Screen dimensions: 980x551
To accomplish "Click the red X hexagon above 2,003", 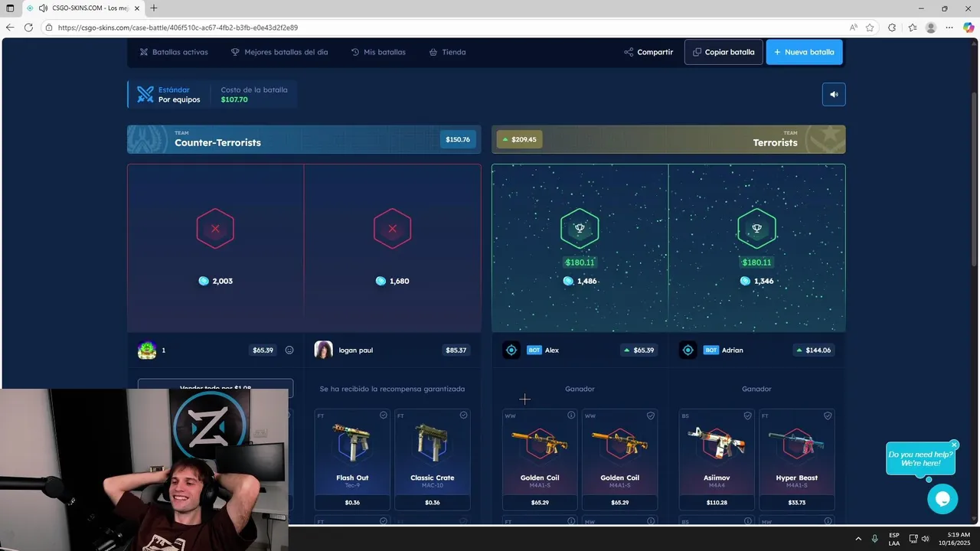I will tap(215, 228).
